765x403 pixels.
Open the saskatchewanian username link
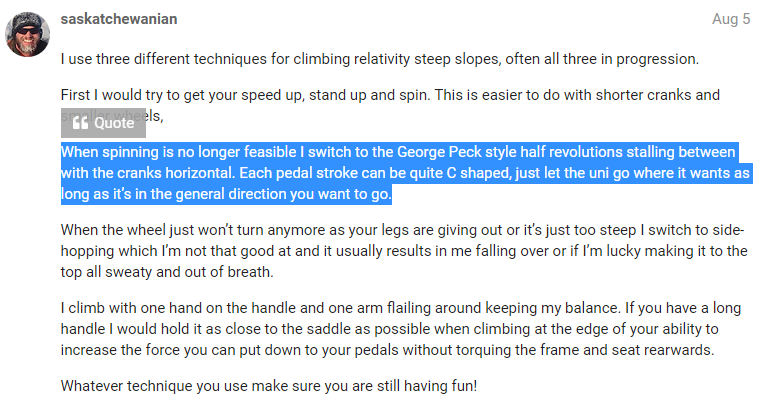[118, 19]
